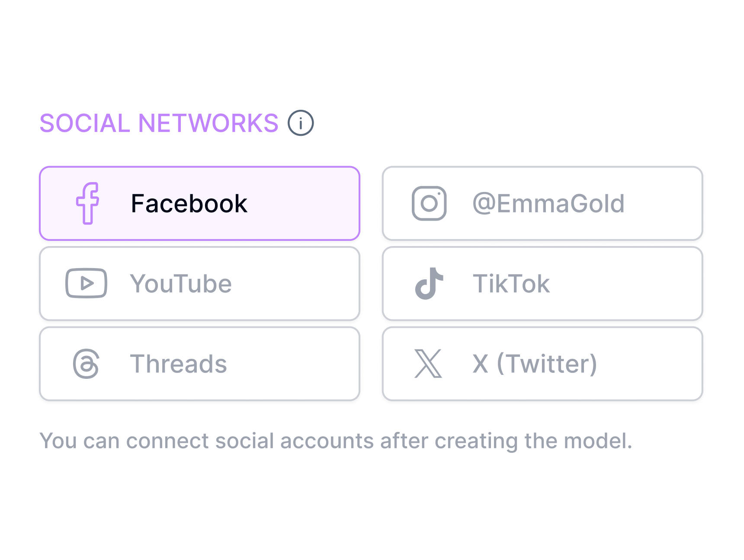Viewport: 744px width, 560px height.
Task: Click the YouTube play icon
Action: pos(87,283)
